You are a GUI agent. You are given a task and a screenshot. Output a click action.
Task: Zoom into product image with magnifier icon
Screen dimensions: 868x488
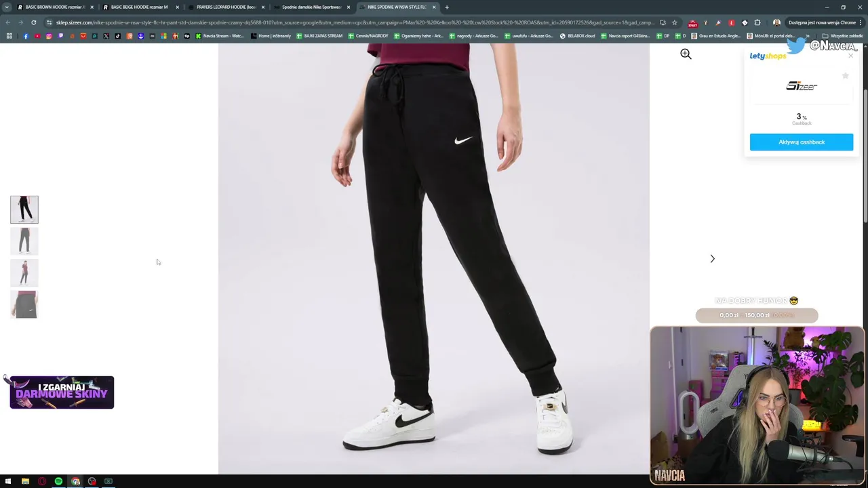(x=686, y=54)
